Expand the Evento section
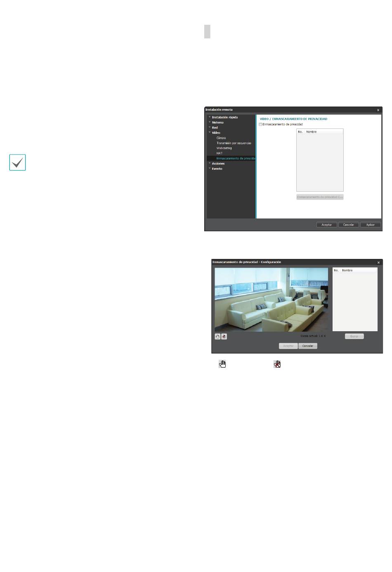The width and height of the screenshot is (392, 572). (210, 169)
